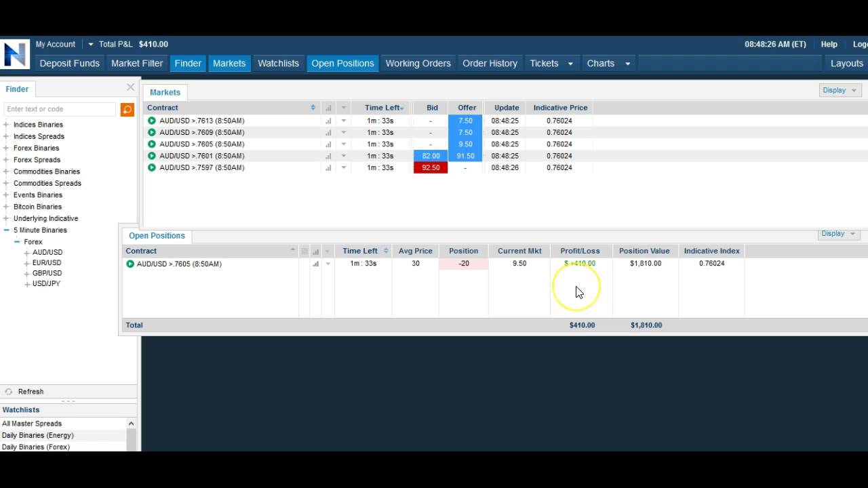This screenshot has width=868, height=488.
Task: Collapse 5 Minute Binaries node
Action: [x=6, y=230]
